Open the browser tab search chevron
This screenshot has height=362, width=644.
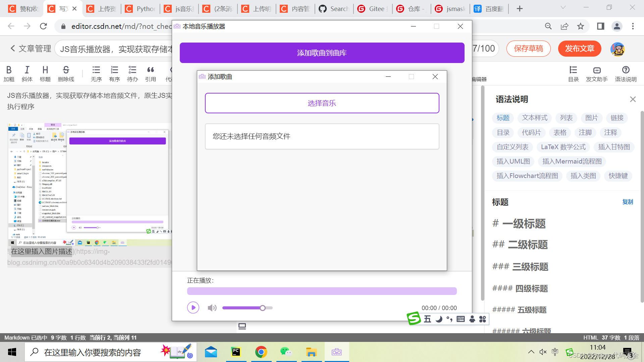[x=563, y=7]
